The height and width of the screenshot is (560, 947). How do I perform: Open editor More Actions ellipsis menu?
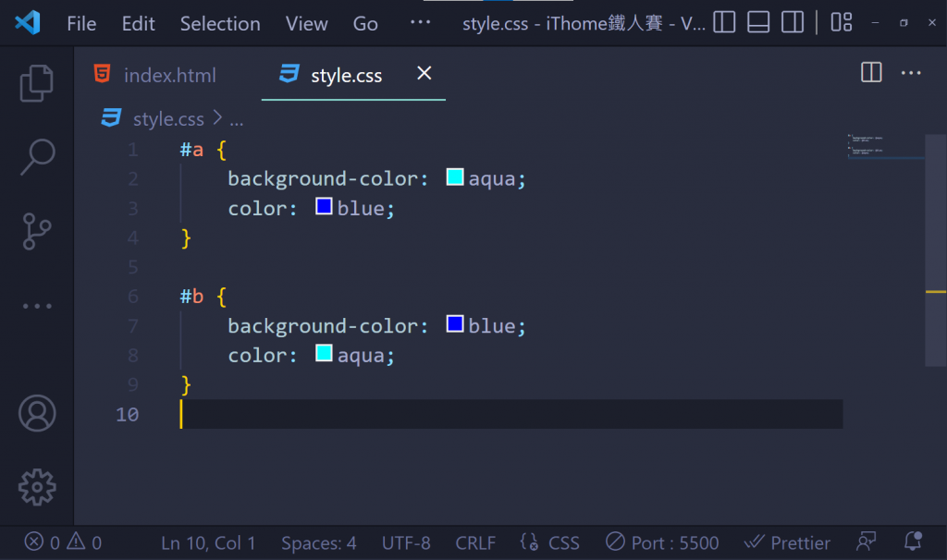coord(911,73)
